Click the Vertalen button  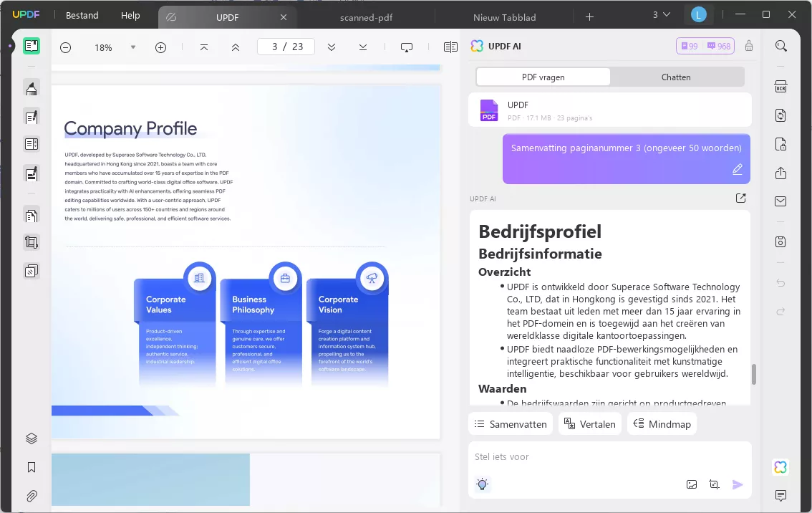coord(589,424)
